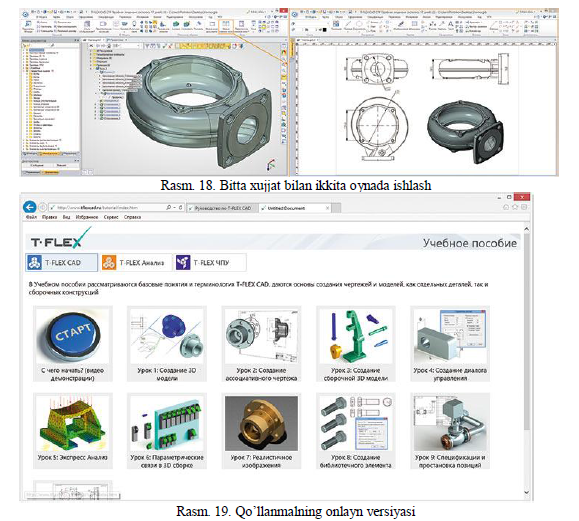
Task: Click the refresh icon in the address bar
Action: click(x=181, y=208)
